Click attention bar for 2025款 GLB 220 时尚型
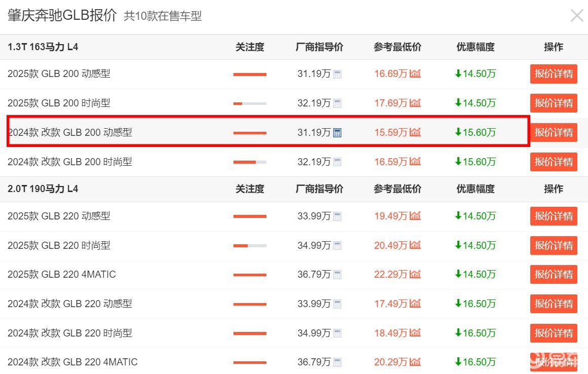588x374 pixels. click(x=250, y=246)
